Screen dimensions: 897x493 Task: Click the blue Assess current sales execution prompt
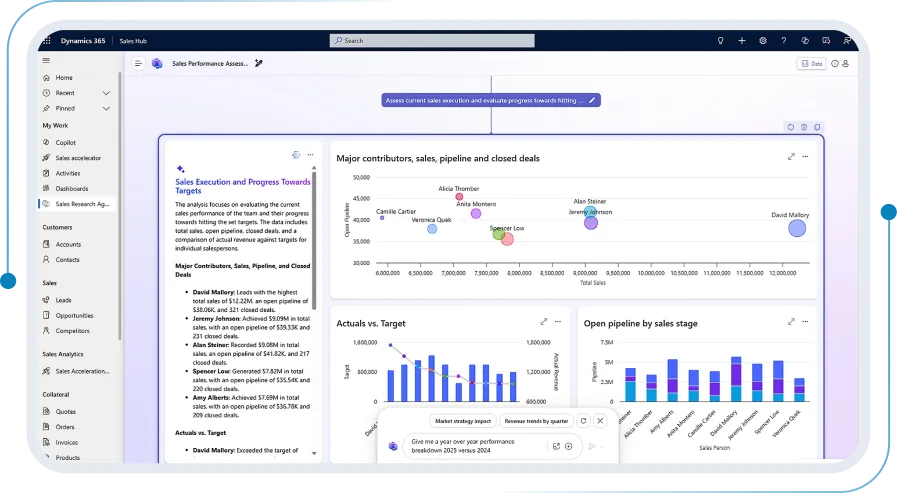click(x=491, y=100)
